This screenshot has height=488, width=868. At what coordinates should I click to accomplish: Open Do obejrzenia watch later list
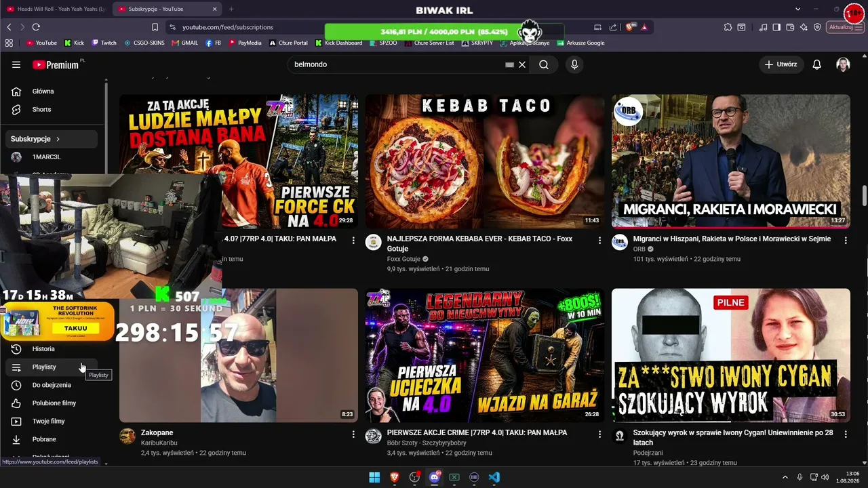pyautogui.click(x=53, y=385)
